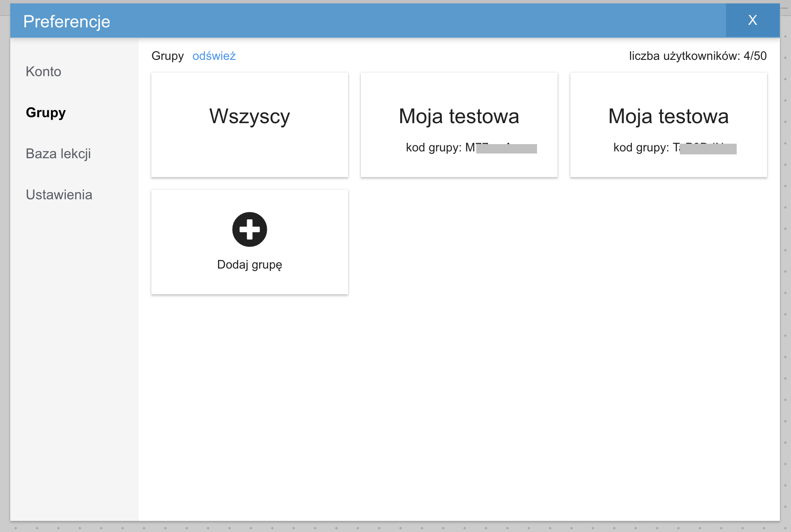Screen dimensions: 791x532
Task: Click the liczba użytkowników: 4/50 text
Action: click(x=698, y=56)
